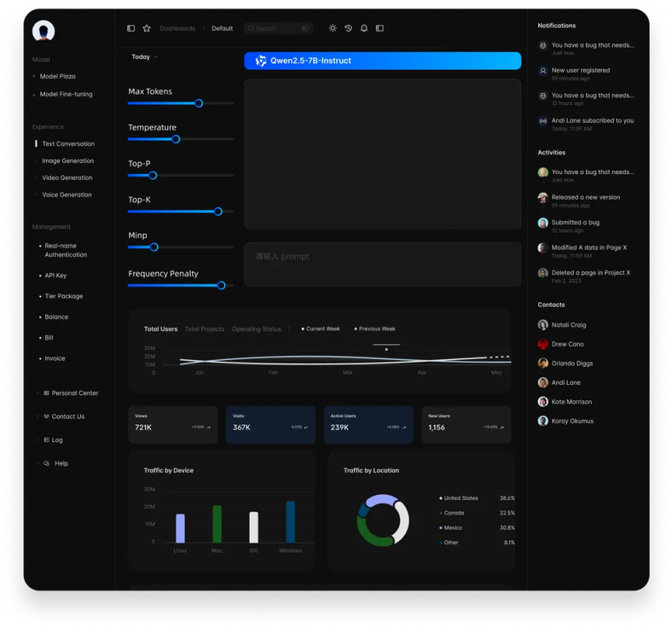Screen dimensions: 672x628
Task: Click the Previous Week legend item
Action: click(375, 329)
